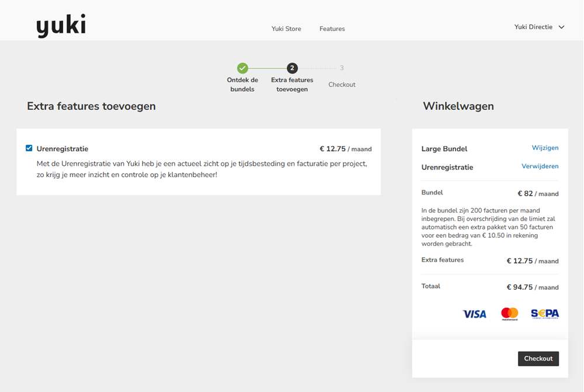Click the 'Extra features toevoegen' step label
Screen dimensions: 584x392
click(x=292, y=85)
